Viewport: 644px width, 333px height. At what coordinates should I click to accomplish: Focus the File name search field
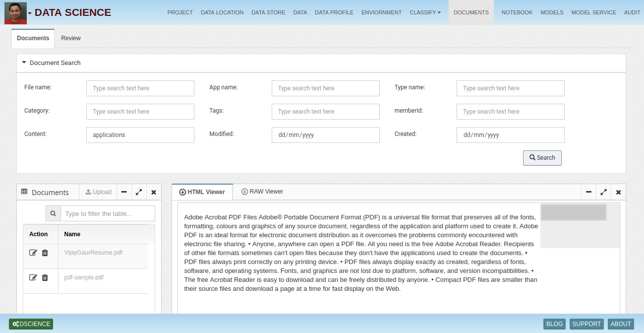[140, 88]
